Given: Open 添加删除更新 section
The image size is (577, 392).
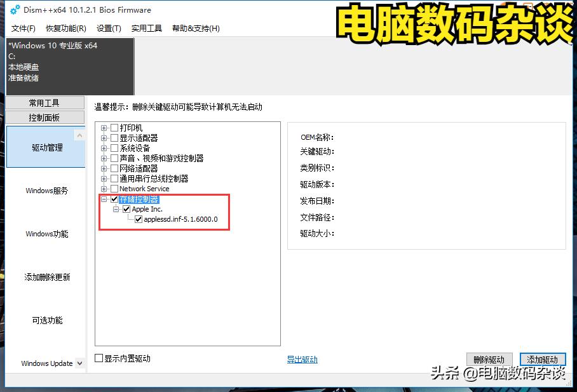Looking at the screenshot, I should (46, 277).
